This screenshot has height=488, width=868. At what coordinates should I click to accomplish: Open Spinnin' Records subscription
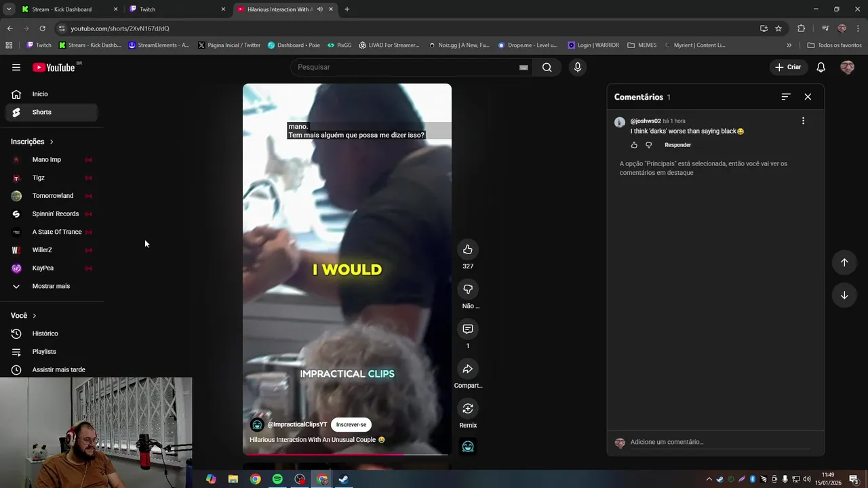pos(52,214)
